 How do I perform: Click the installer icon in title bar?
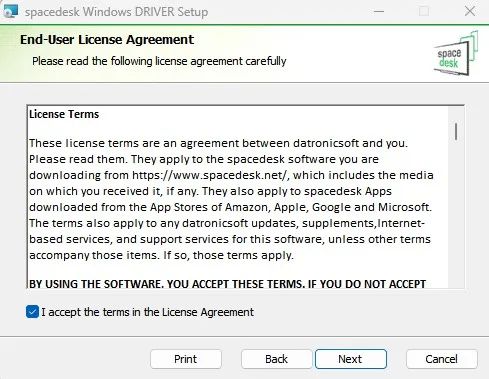point(10,11)
